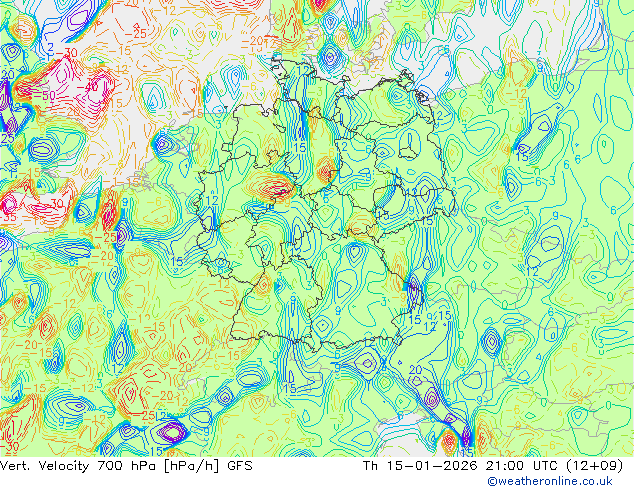Click the 'Th 15-01-2026 21:00 UTC (12+09)' timestamp

coord(493,466)
